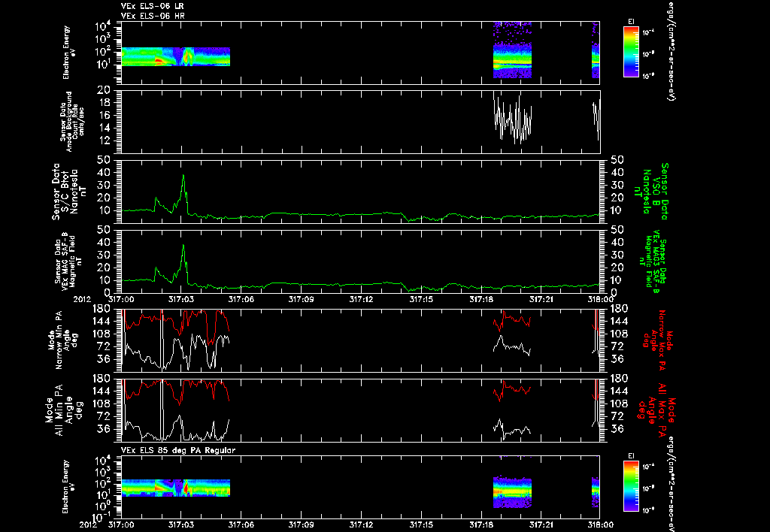Click the tall peak in the MAG SAF-B panel
The image size is (770, 532).
click(x=183, y=246)
